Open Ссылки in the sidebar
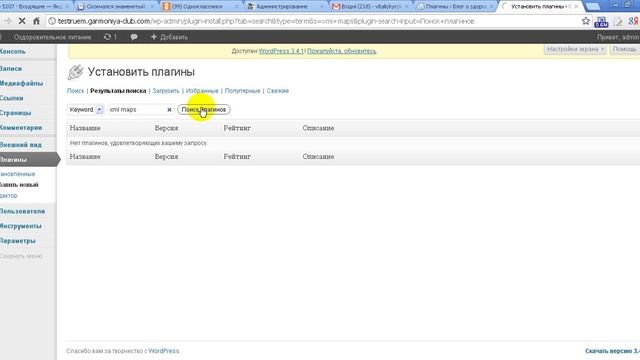Image resolution: width=640 pixels, height=360 pixels. click(x=12, y=98)
